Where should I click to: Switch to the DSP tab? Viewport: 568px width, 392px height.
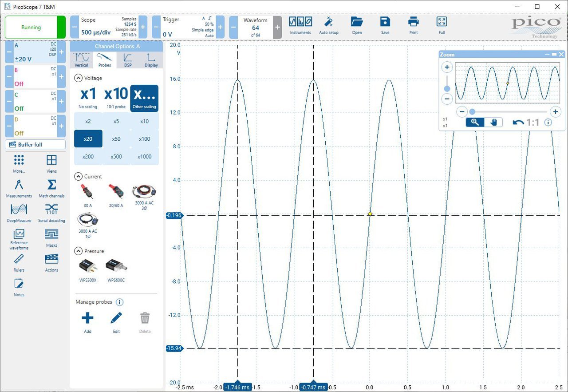[x=128, y=60]
